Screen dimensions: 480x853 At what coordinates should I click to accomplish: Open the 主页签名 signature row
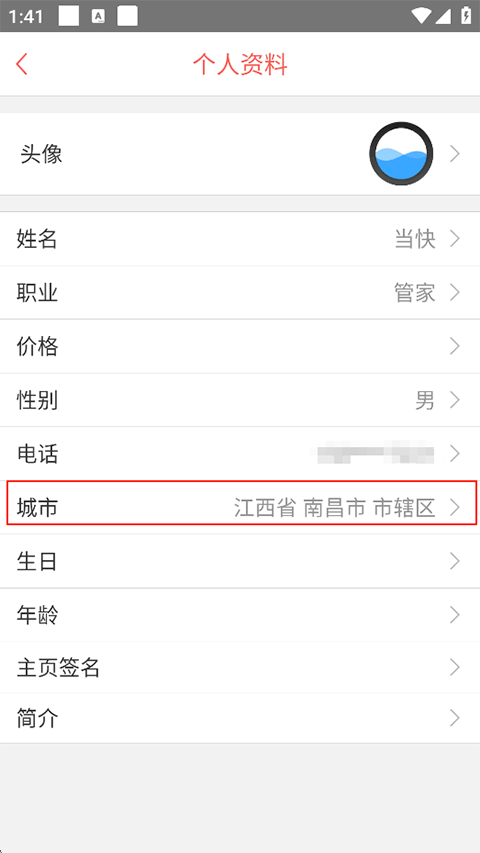[240, 667]
